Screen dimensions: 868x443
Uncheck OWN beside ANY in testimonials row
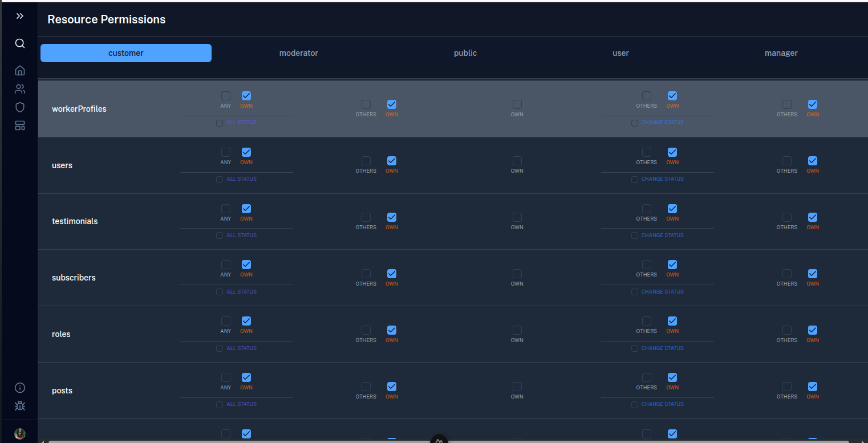246,209
